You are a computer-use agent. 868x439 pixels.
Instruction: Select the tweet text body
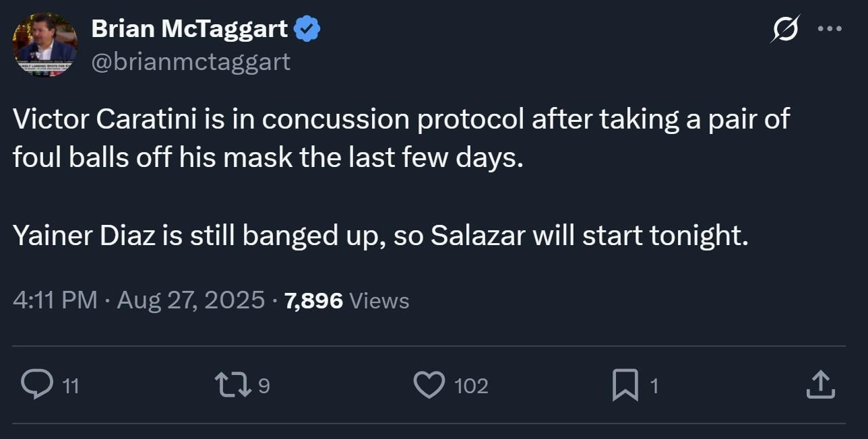click(401, 177)
